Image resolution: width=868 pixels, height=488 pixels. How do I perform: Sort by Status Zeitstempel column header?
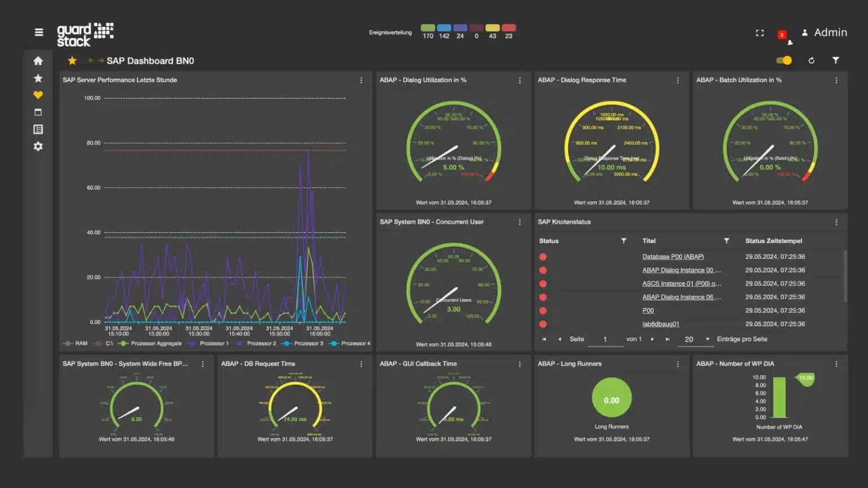774,241
